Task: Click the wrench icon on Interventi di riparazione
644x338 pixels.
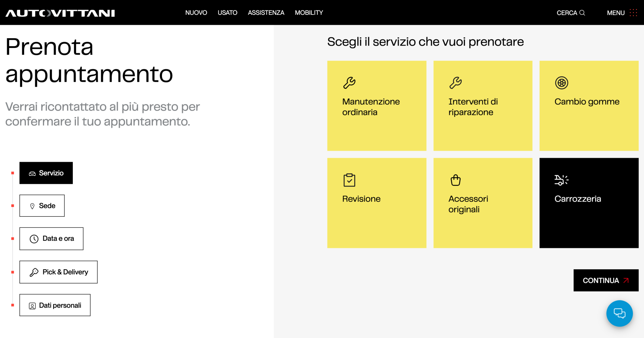Action: click(x=455, y=83)
